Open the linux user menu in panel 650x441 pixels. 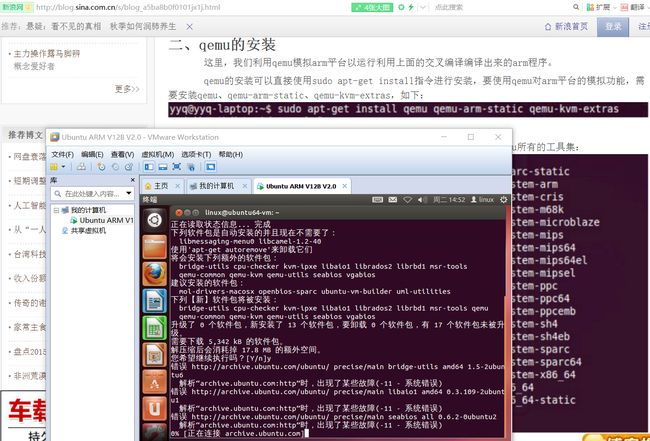click(x=482, y=200)
